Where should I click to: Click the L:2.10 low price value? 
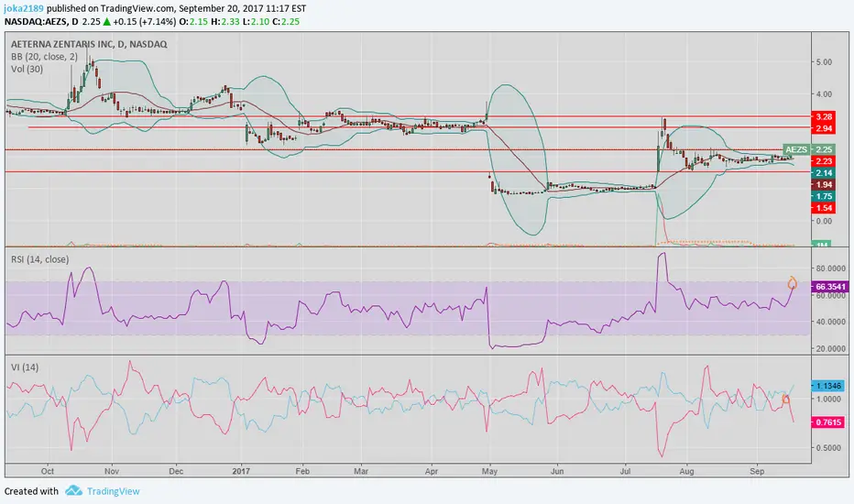pos(255,22)
